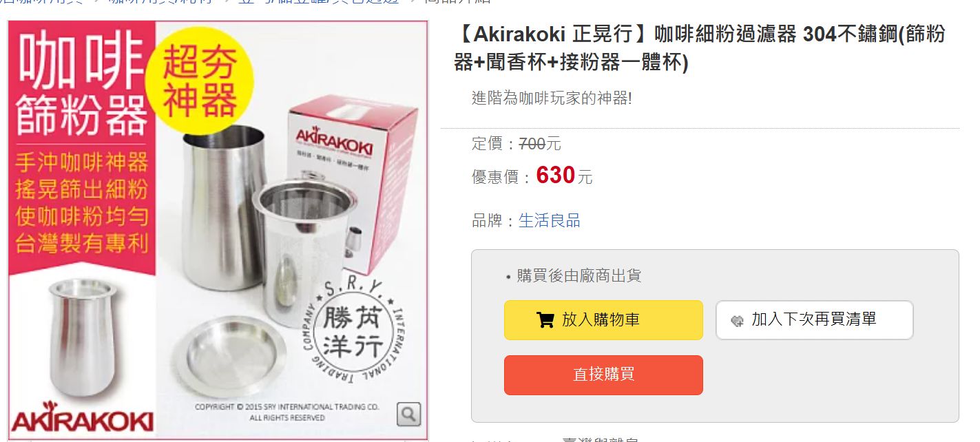
Task: Click the red 手沖咖啡神器 description banner
Action: [x=81, y=202]
